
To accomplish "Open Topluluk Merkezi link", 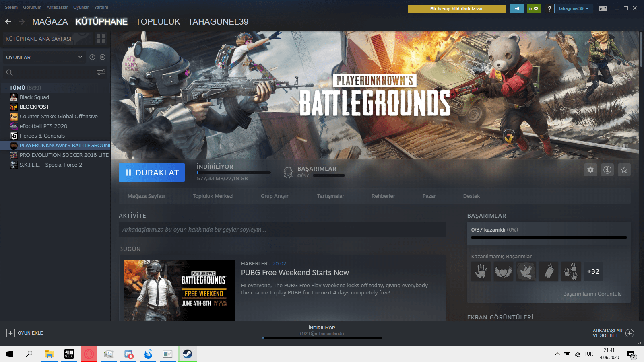I will click(x=213, y=196).
